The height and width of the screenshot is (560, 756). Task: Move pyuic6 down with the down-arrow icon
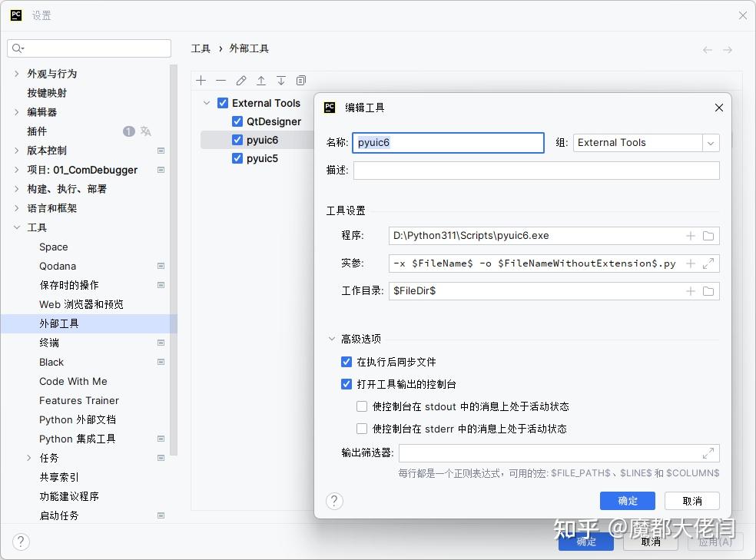(x=281, y=80)
